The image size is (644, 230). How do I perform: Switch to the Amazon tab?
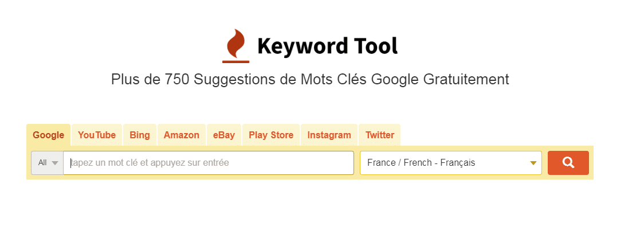click(182, 135)
